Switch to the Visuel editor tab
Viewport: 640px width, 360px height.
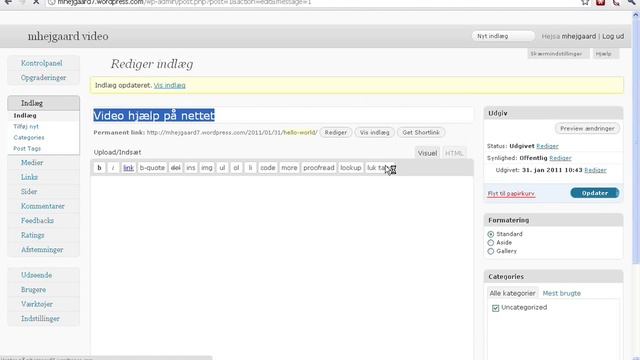(x=427, y=153)
